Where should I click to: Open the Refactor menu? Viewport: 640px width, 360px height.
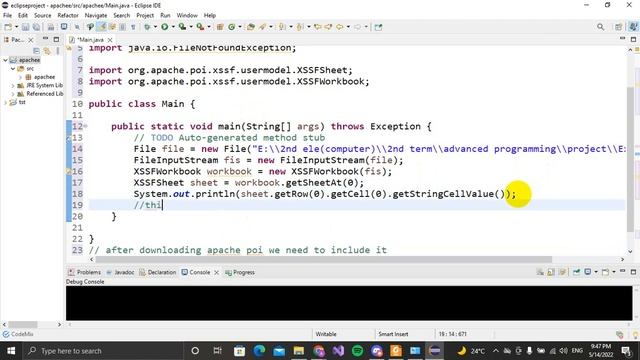click(68, 16)
